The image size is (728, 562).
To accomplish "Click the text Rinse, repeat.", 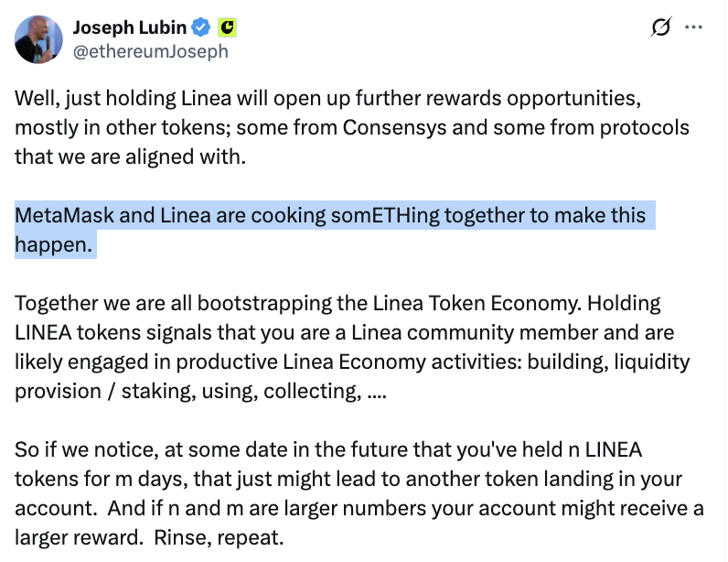I will tap(219, 538).
